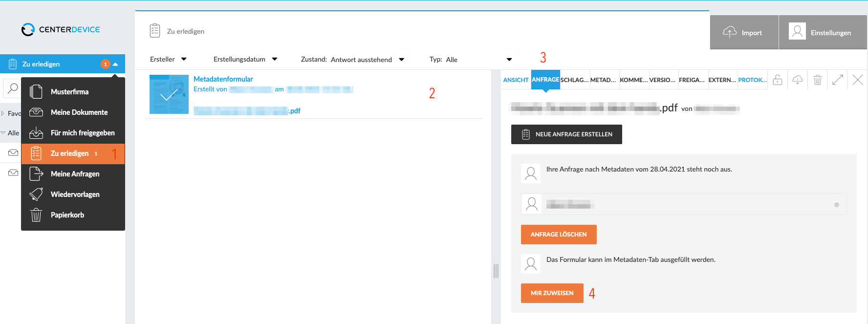
Task: Click the Import cloud upload icon
Action: point(730,32)
